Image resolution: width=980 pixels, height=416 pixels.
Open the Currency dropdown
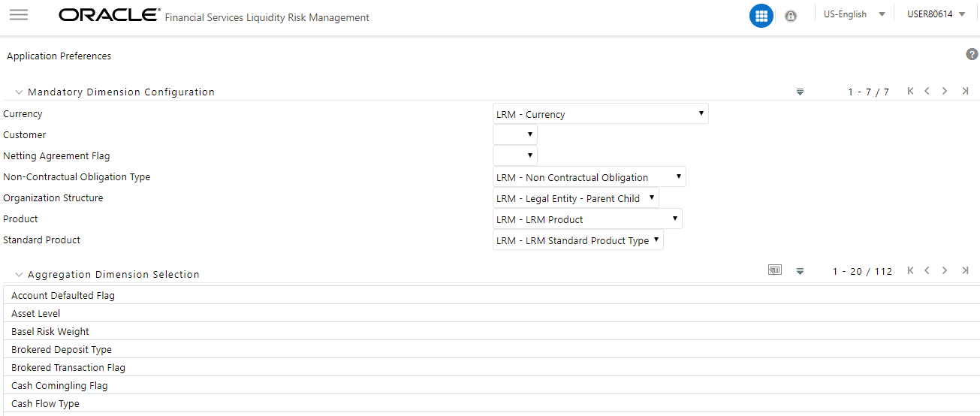coord(601,114)
